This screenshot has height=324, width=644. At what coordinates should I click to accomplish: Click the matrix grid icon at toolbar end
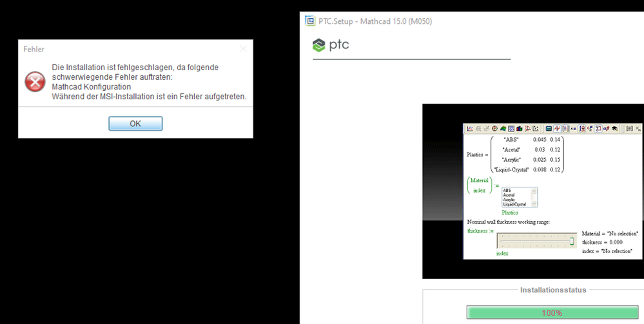tap(630, 129)
